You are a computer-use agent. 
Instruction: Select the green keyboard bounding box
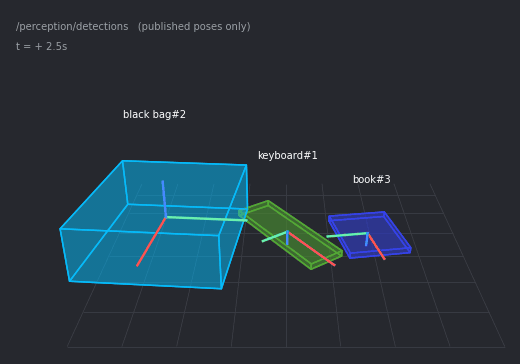tap(290, 235)
